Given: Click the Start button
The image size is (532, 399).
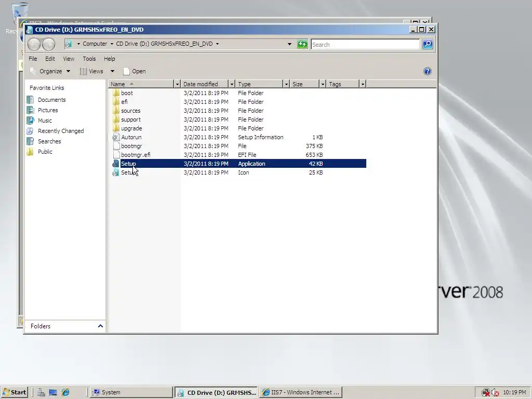Looking at the screenshot, I should click(14, 392).
